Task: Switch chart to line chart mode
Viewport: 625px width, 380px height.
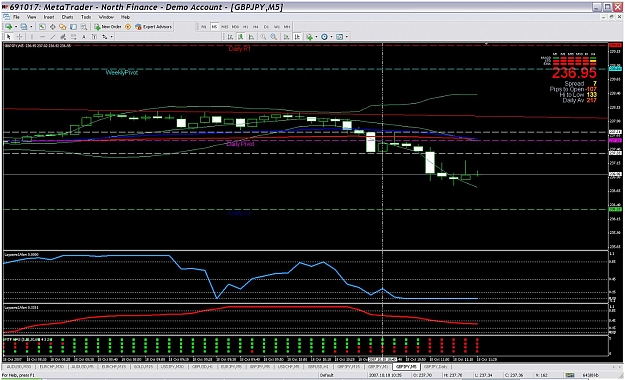Action: (x=252, y=37)
